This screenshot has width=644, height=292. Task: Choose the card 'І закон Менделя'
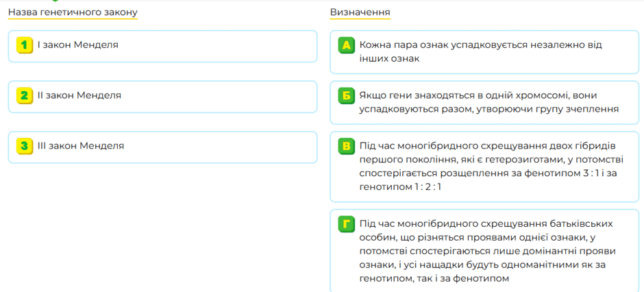(x=162, y=46)
